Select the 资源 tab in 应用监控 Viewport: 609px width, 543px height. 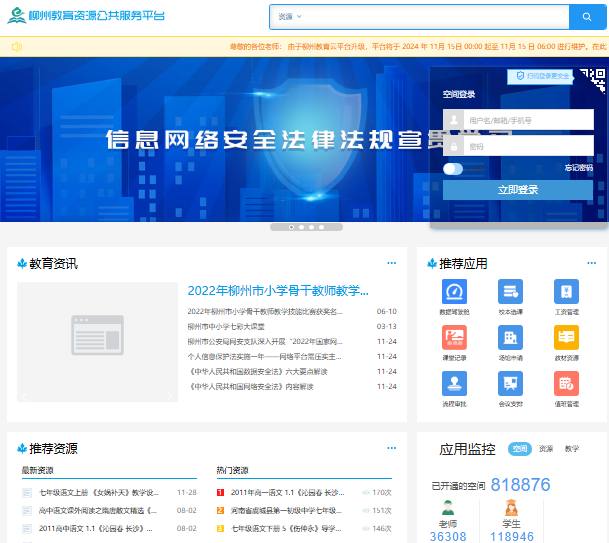click(546, 449)
